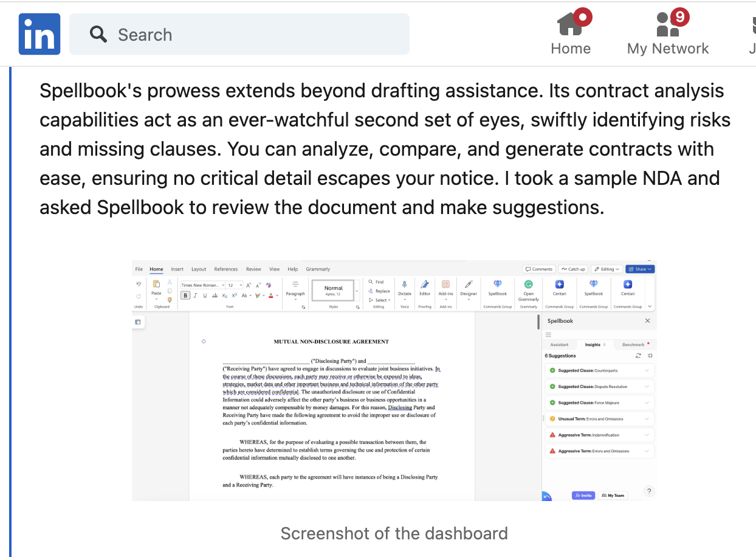This screenshot has width=756, height=557.
Task: Switch to the References ribbon tab
Action: click(226, 269)
